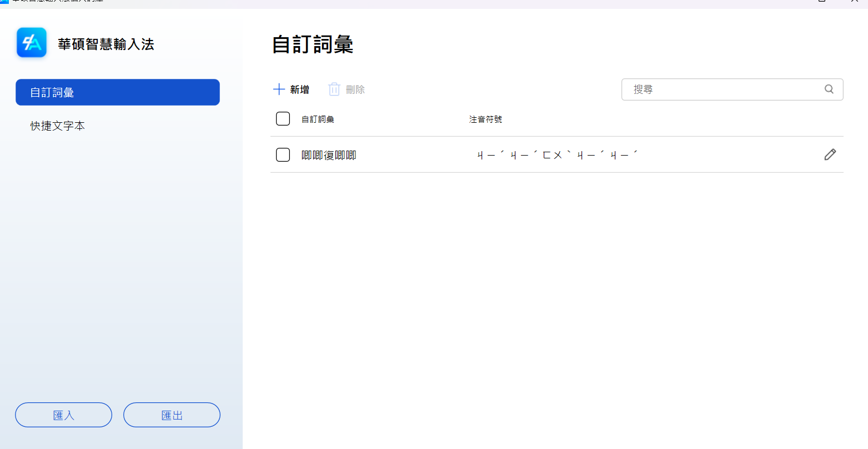The width and height of the screenshot is (868, 449).
Task: Click the 自訂詞彙 column header
Action: point(318,119)
